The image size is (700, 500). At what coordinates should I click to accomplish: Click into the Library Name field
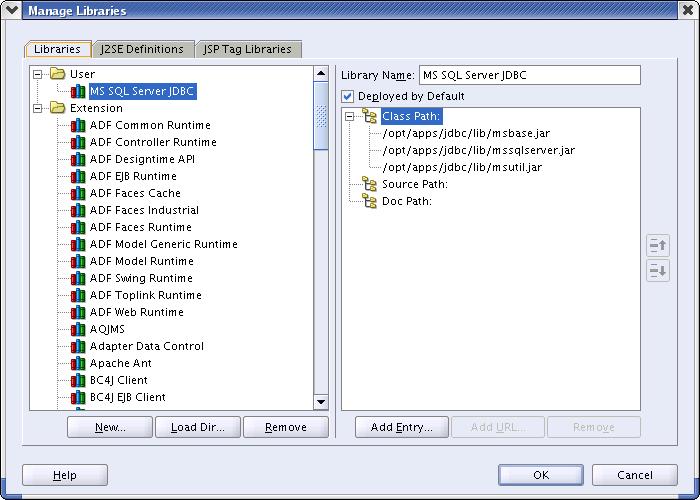(530, 75)
